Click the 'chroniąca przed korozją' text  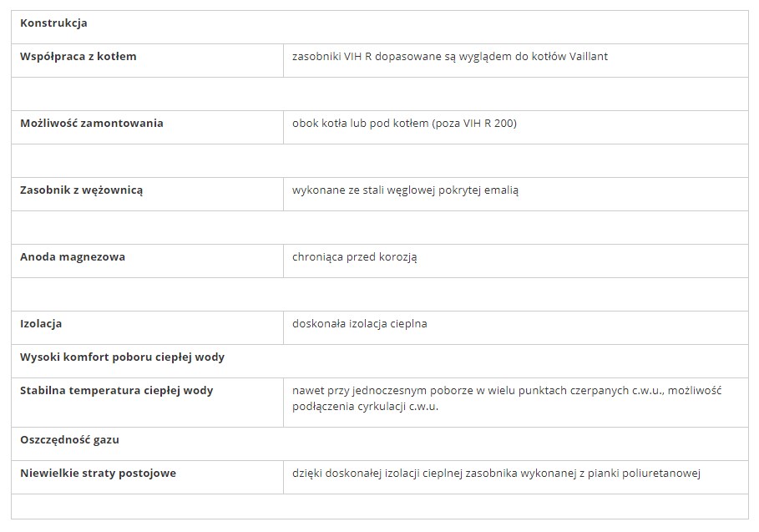pos(354,257)
